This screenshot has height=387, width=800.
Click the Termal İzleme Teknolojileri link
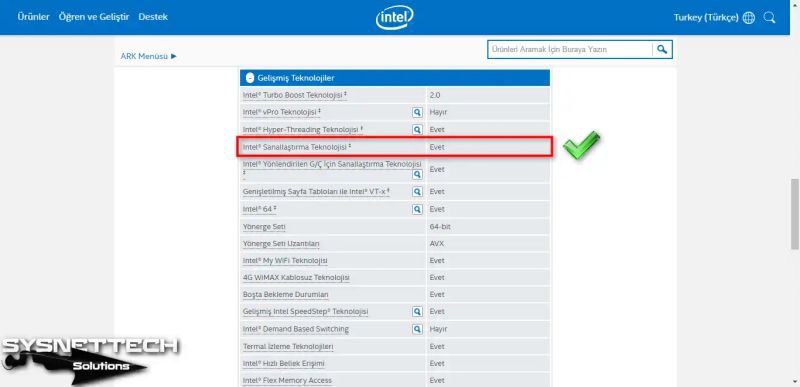[288, 346]
